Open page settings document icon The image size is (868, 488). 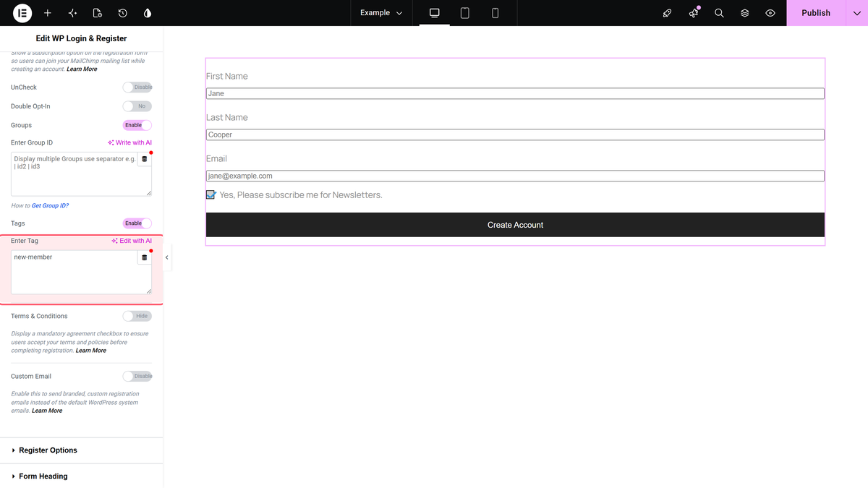tap(98, 13)
